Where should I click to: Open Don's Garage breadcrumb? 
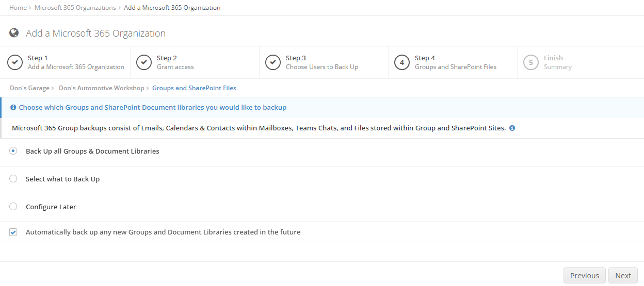(29, 88)
